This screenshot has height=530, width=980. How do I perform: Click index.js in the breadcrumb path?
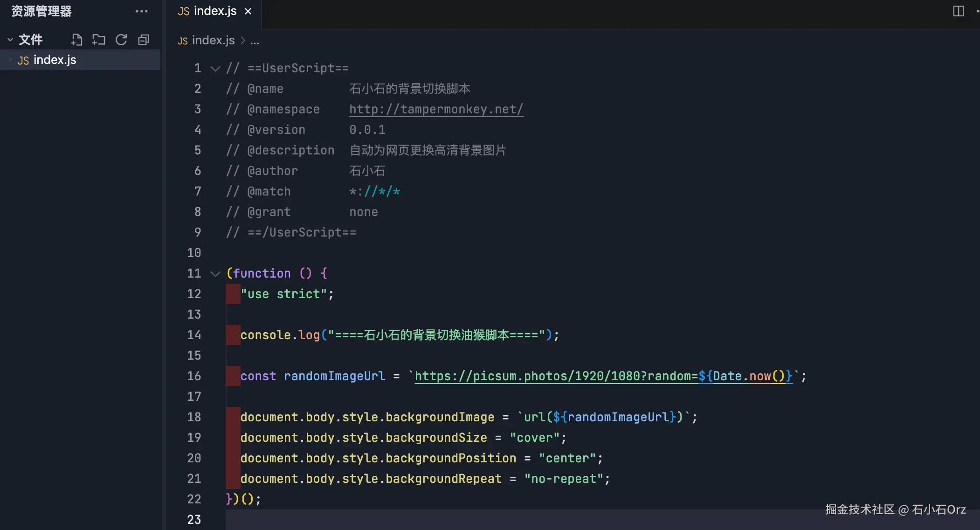click(213, 41)
